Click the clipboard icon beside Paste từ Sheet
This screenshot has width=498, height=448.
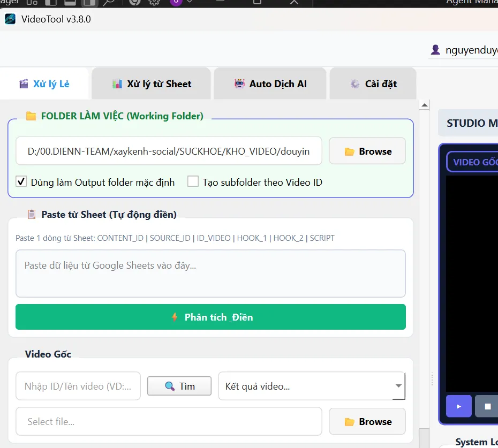32,215
